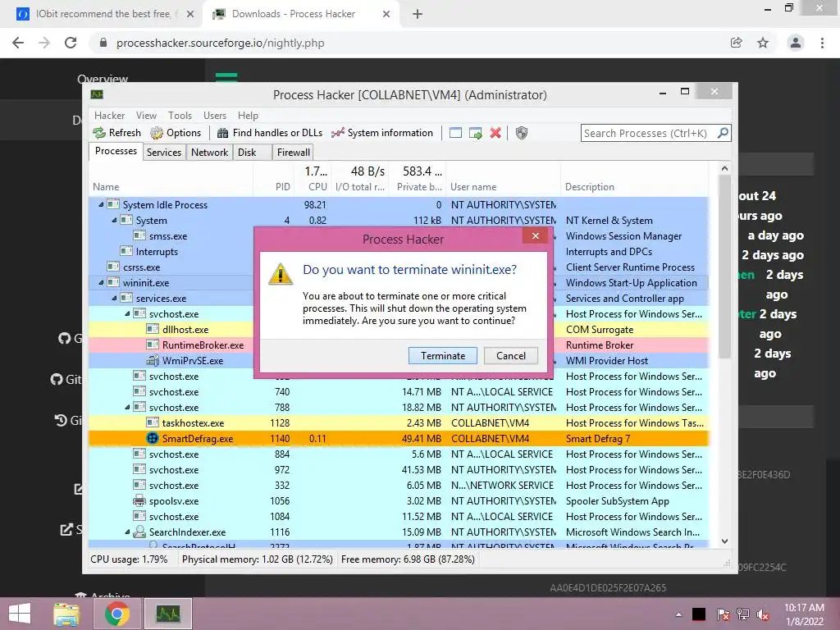
Task: Collapse the SearchIndexer.exe tree node
Action: tap(127, 532)
